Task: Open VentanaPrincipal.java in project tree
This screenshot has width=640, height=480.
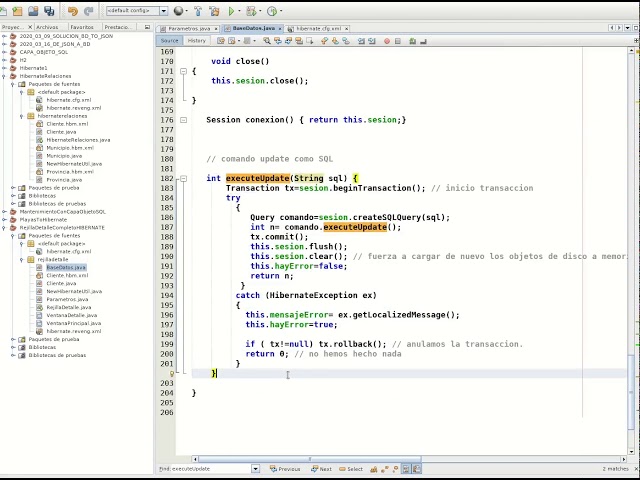Action: tap(73, 323)
